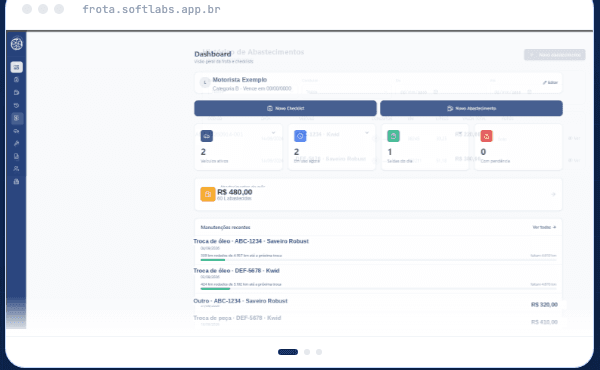
Task: Click the red icon on Com pendência card
Action: (x=487, y=136)
